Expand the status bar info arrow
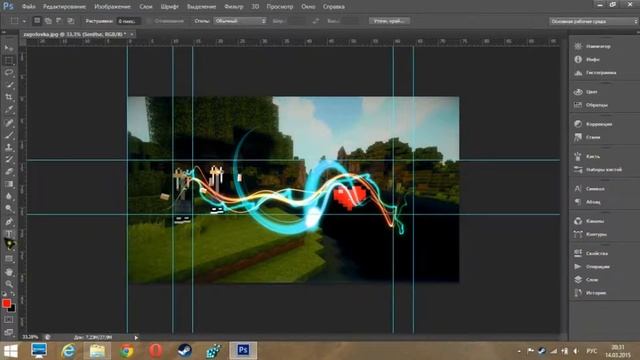640x360 pixels. click(x=136, y=338)
